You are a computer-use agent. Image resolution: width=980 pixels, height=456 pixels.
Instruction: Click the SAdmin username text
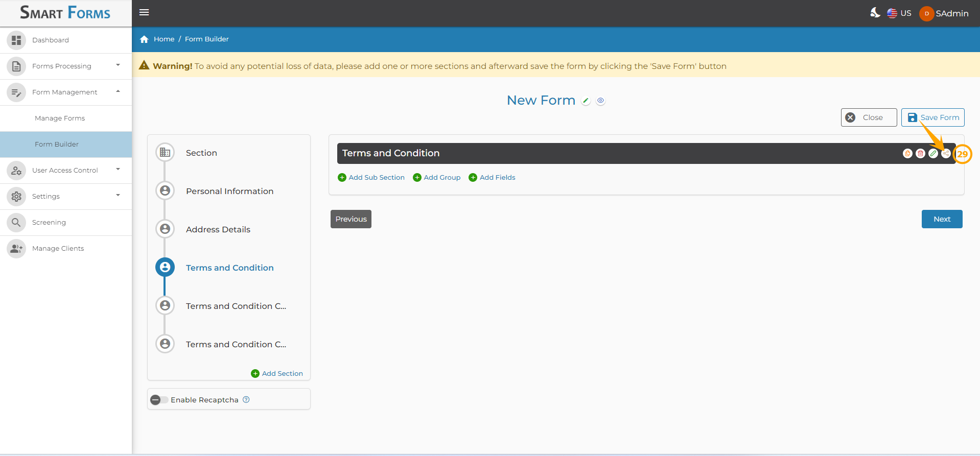click(x=952, y=13)
